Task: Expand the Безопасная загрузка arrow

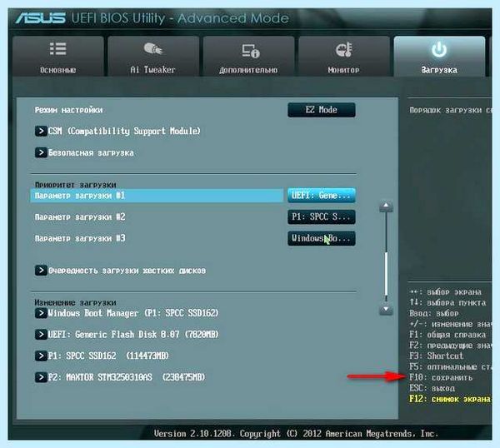Action: [x=41, y=152]
